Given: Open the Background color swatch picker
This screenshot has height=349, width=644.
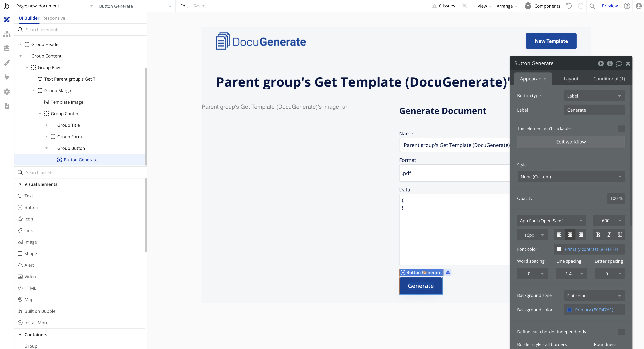Looking at the screenshot, I should tap(570, 310).
